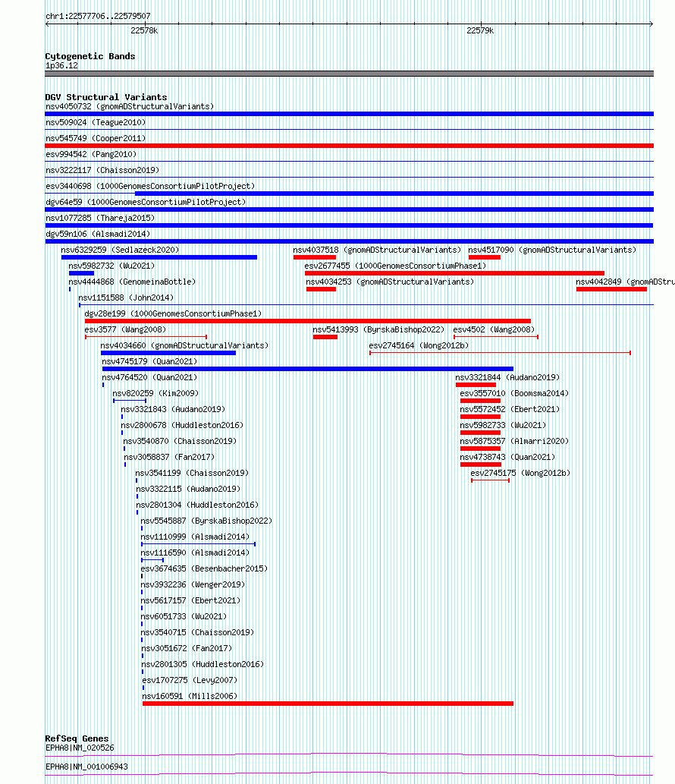The image size is (675, 784).
Task: Click nsv5982732 (Wu2021) label
Action: 111,266
